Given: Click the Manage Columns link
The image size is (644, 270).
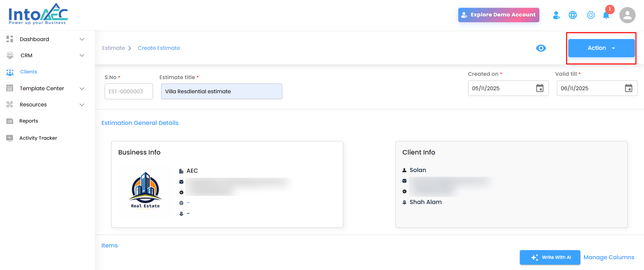Looking at the screenshot, I should pyautogui.click(x=609, y=257).
